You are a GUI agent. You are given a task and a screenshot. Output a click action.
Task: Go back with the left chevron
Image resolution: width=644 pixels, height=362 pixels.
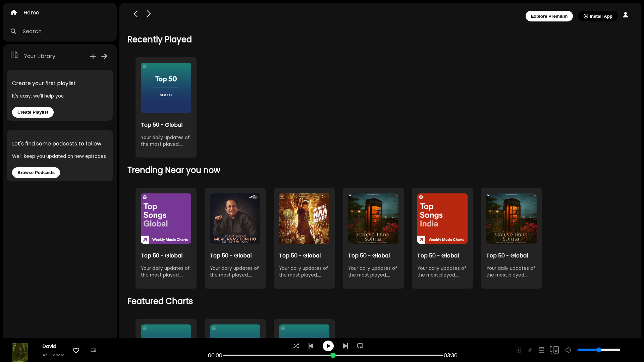point(136,14)
